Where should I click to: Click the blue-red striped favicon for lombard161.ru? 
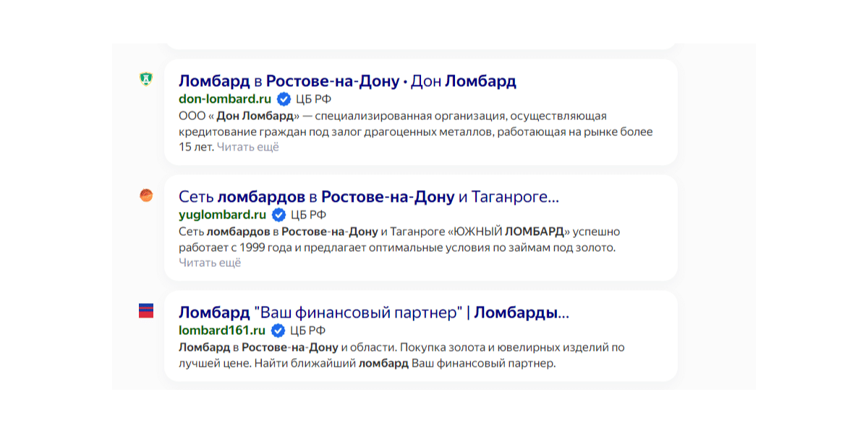click(x=146, y=311)
